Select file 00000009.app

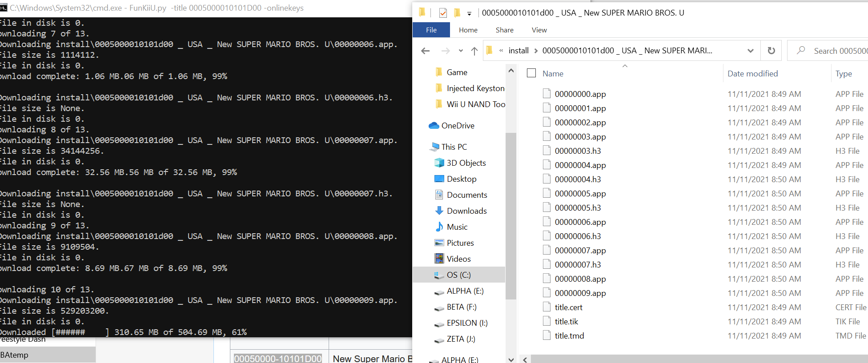click(580, 293)
